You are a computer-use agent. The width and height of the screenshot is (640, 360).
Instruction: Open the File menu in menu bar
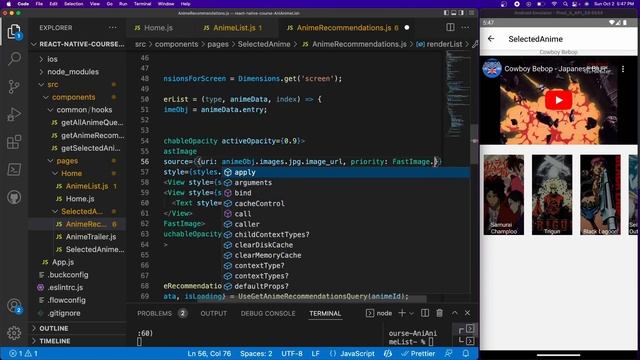point(39,4)
